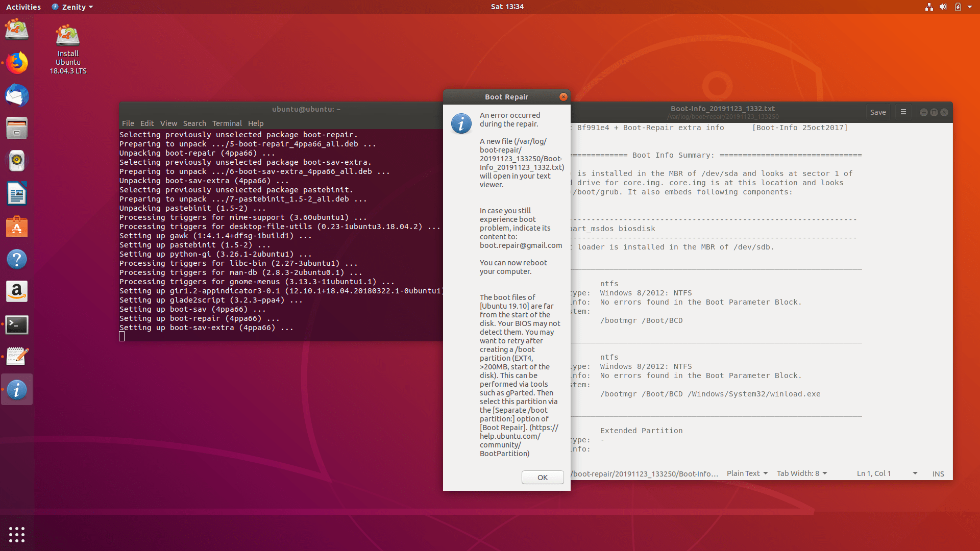
Task: Open the Zenity application menu
Action: click(x=72, y=7)
